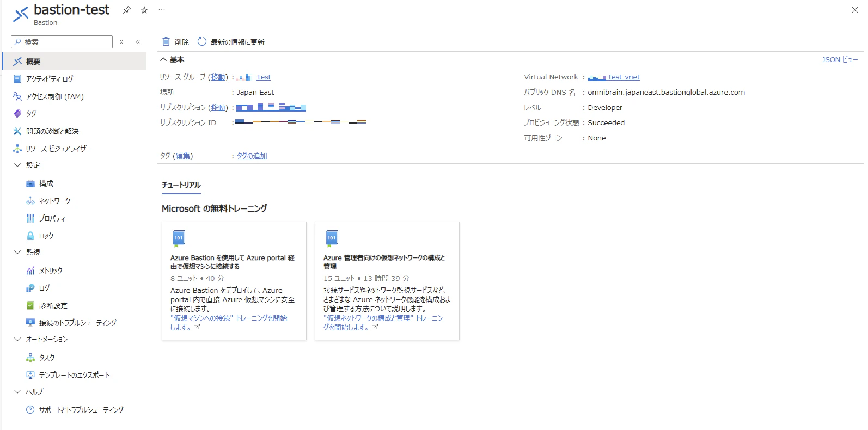Click the メトリック chart icon
868x430 pixels.
tap(30, 271)
